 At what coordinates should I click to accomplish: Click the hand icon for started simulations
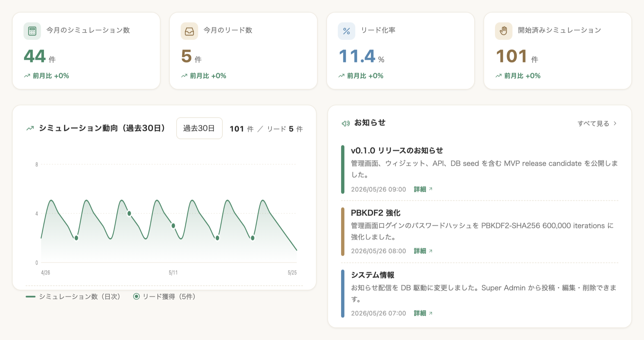pos(503,31)
